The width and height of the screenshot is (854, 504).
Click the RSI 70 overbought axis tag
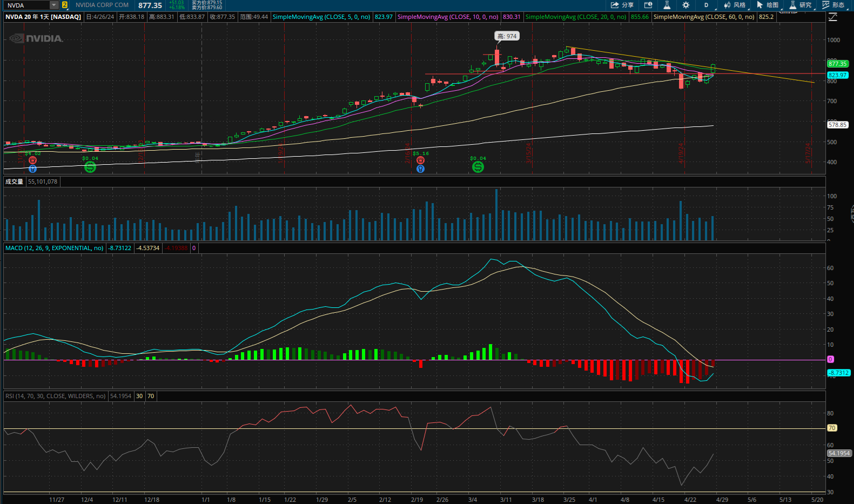(x=832, y=428)
